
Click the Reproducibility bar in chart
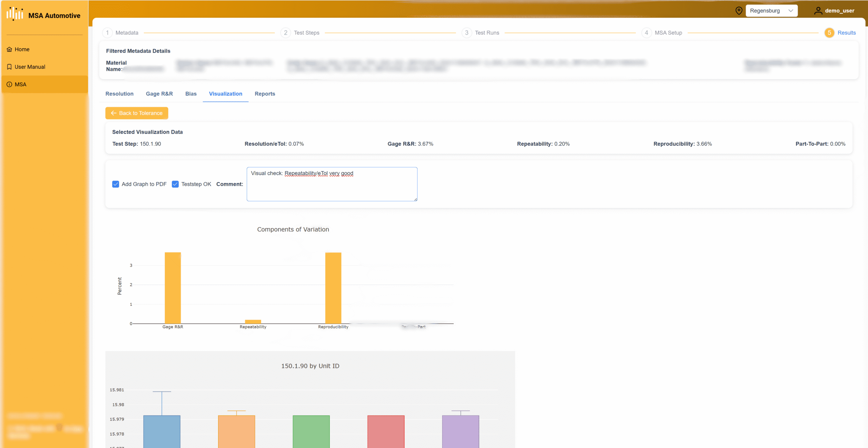point(333,288)
